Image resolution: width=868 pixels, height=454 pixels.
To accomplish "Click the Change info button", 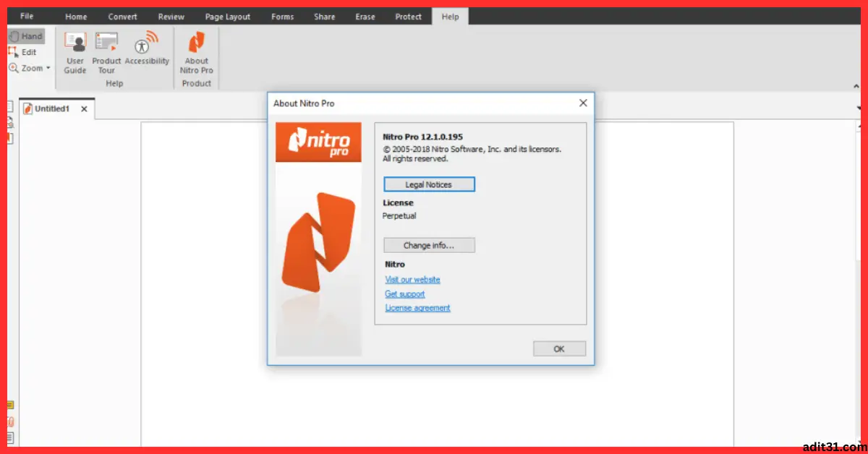I will coord(429,244).
